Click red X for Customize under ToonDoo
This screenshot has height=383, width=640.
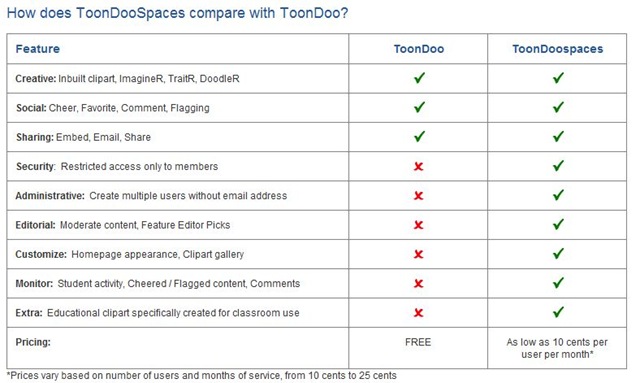click(418, 254)
